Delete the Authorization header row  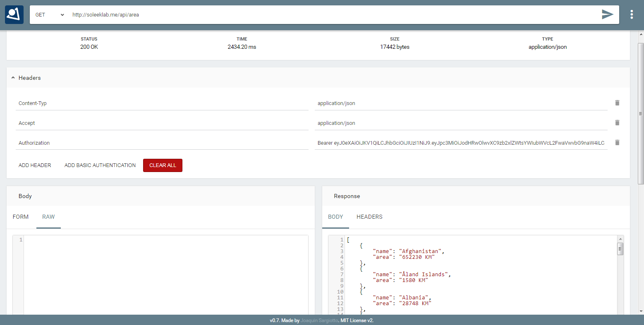[x=617, y=143]
